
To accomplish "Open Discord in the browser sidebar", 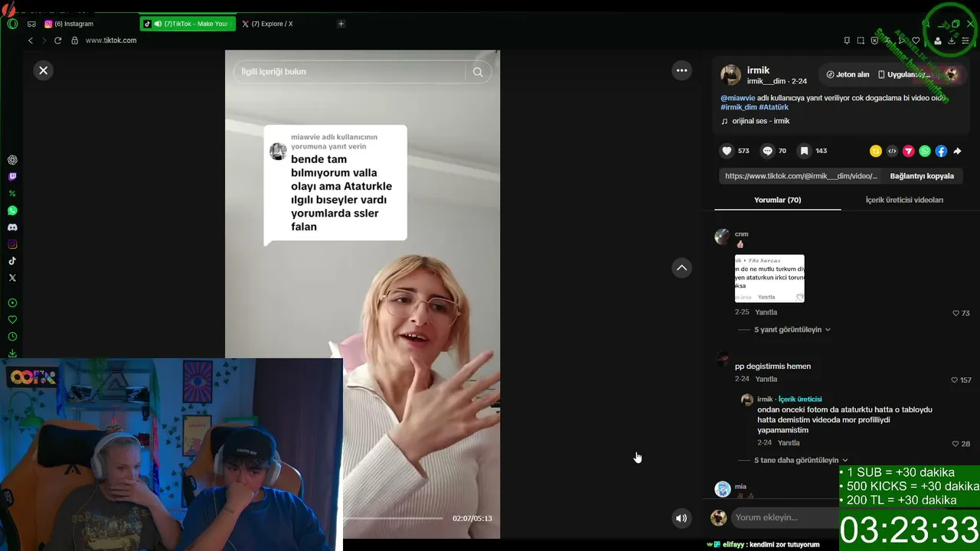I will [12, 227].
